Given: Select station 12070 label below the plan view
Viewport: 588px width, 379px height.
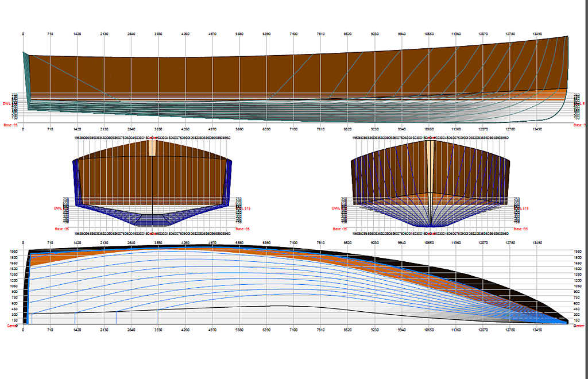Looking at the screenshot, I should pyautogui.click(x=483, y=330).
